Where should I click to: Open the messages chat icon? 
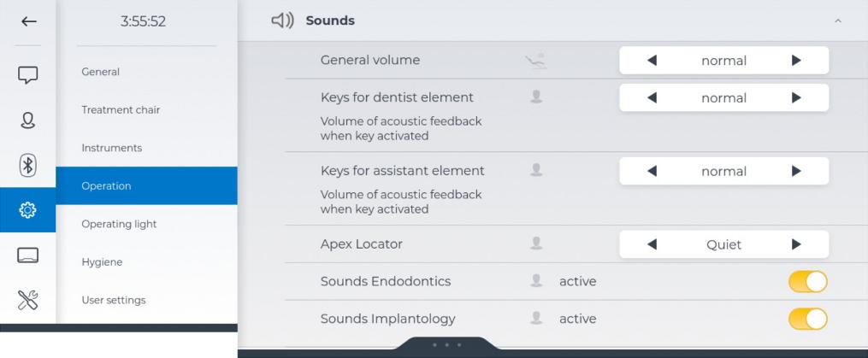(x=28, y=75)
